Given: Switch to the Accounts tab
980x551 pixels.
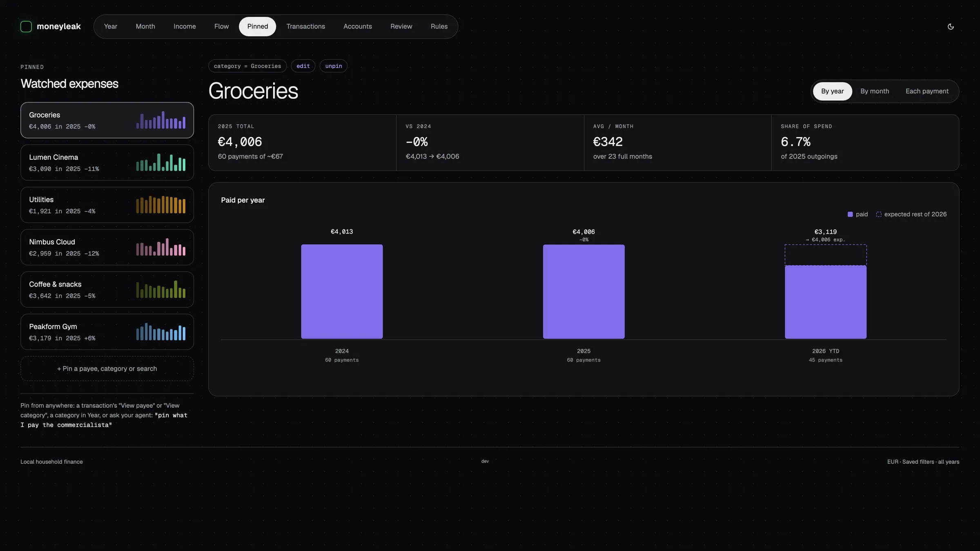Looking at the screenshot, I should tap(357, 27).
